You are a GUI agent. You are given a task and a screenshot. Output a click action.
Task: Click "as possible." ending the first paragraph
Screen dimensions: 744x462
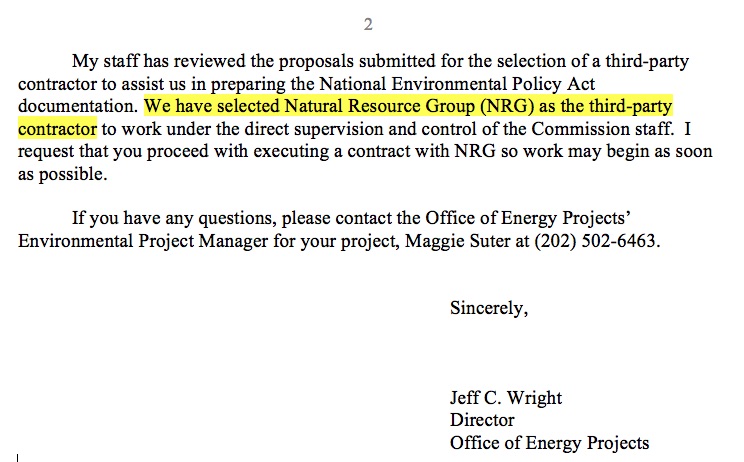63,174
